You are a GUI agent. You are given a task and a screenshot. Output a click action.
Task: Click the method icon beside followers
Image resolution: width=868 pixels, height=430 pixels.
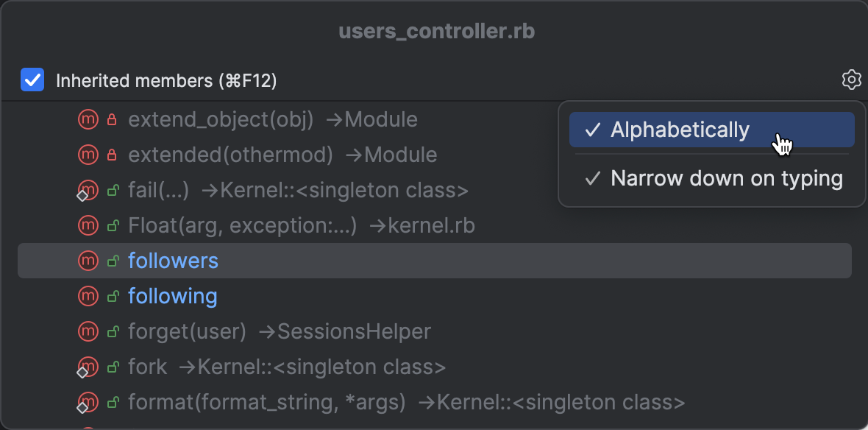point(88,261)
